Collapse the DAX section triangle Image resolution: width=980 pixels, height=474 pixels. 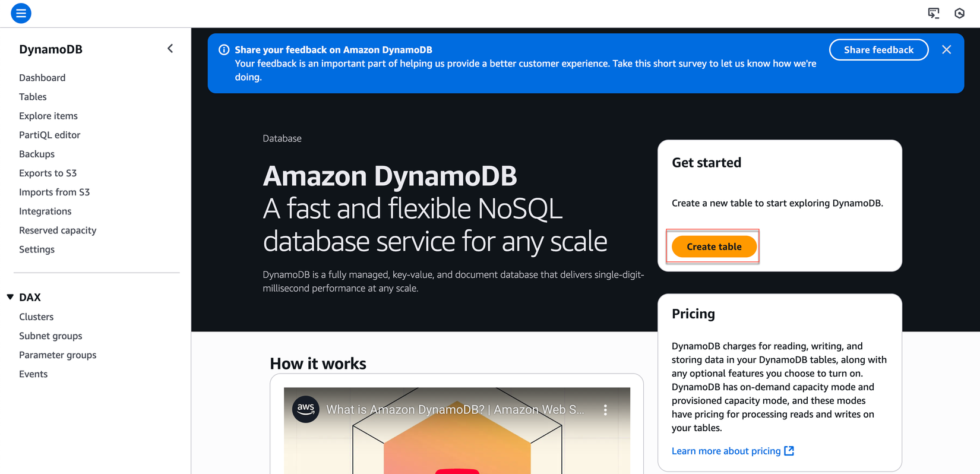click(10, 297)
